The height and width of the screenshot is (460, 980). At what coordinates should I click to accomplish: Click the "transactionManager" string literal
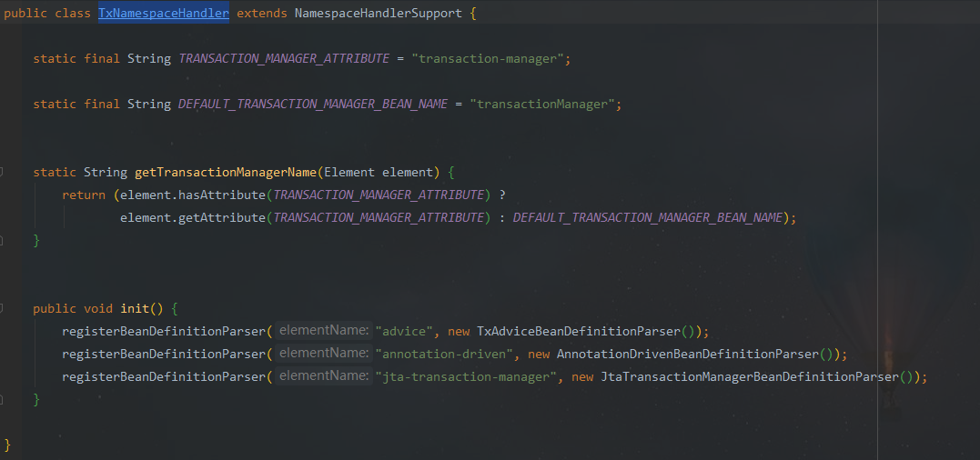pyautogui.click(x=542, y=105)
